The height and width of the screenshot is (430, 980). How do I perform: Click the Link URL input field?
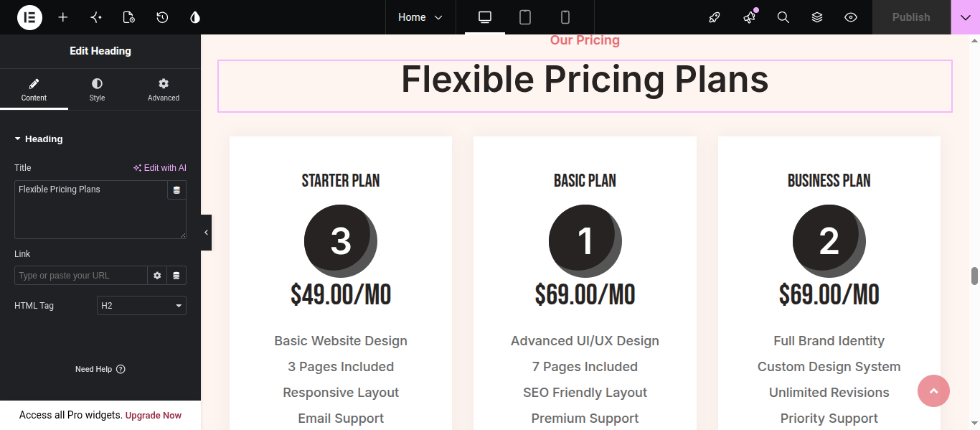click(81, 276)
